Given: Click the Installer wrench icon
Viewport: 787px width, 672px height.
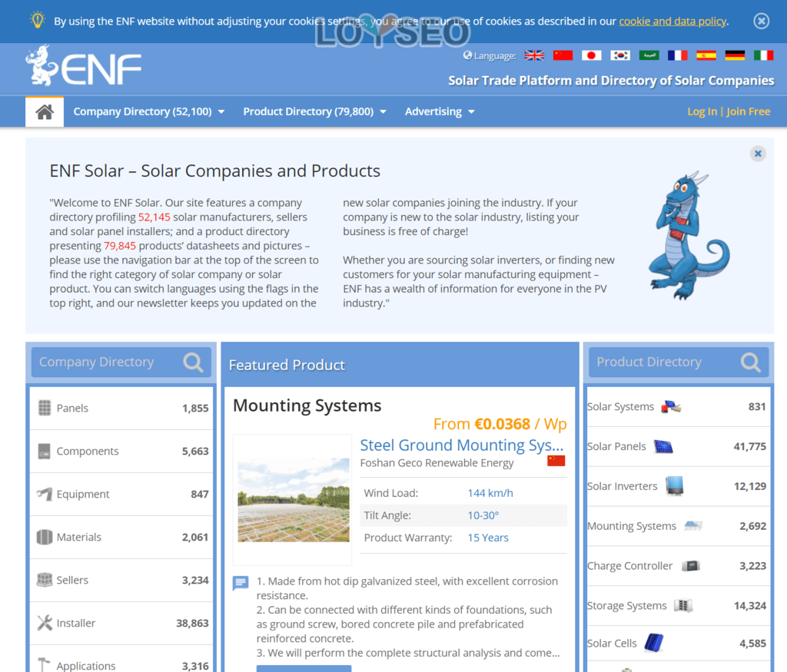Looking at the screenshot, I should click(x=44, y=623).
